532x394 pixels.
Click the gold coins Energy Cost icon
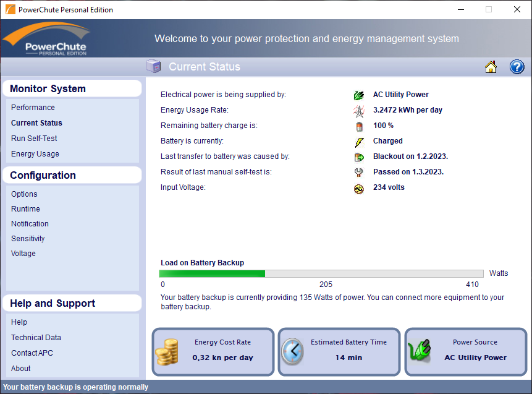pos(167,352)
